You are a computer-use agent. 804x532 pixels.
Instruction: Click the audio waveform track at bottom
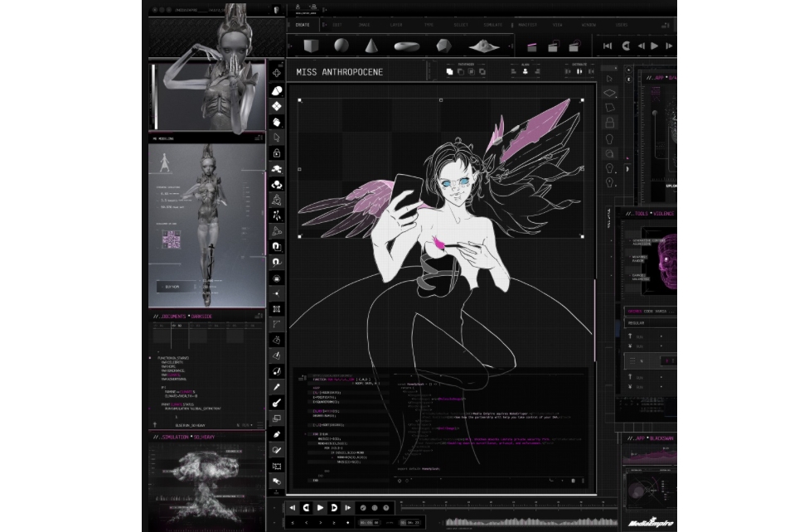tap(530, 522)
